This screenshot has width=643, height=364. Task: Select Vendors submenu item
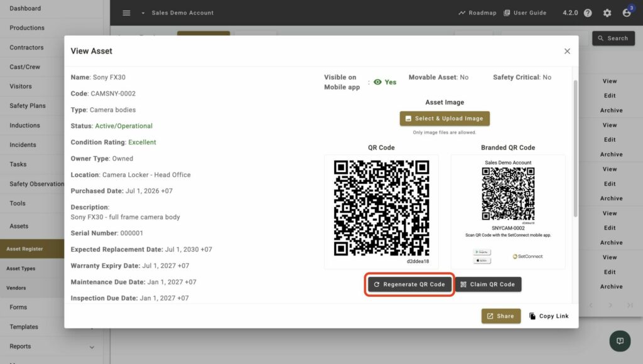16,288
